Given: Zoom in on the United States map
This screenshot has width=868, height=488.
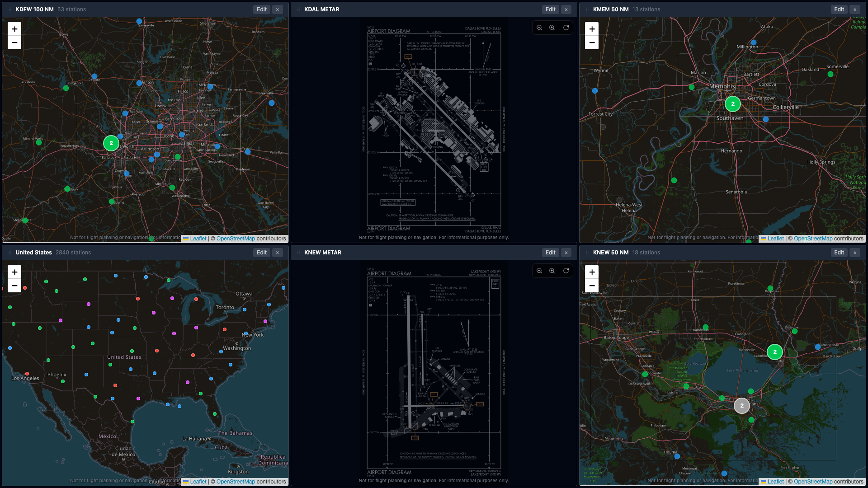Looking at the screenshot, I should point(14,272).
